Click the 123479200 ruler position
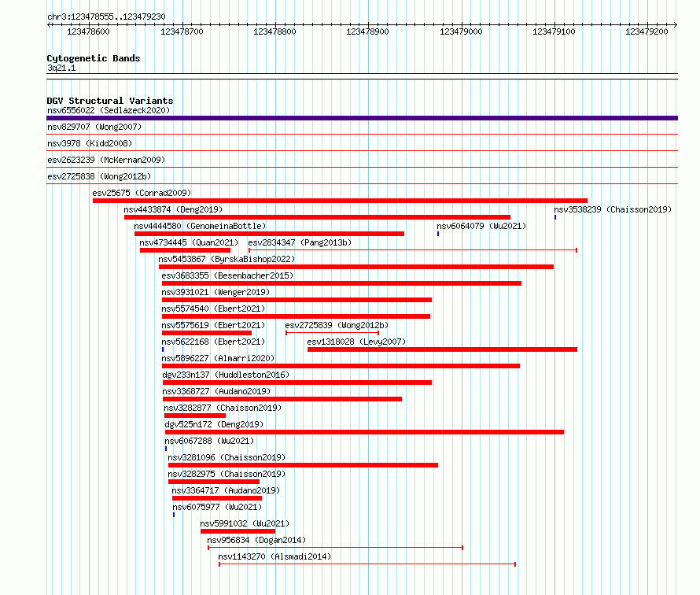700x595 pixels. pyautogui.click(x=647, y=31)
